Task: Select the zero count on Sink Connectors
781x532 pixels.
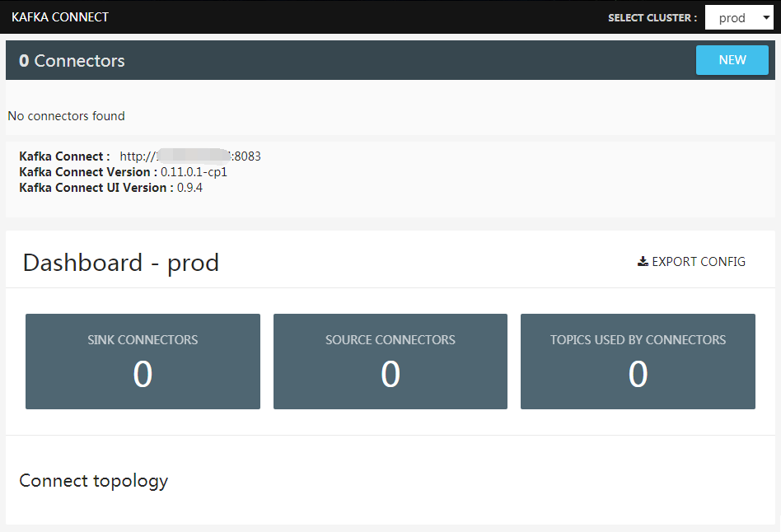Action: tap(143, 375)
